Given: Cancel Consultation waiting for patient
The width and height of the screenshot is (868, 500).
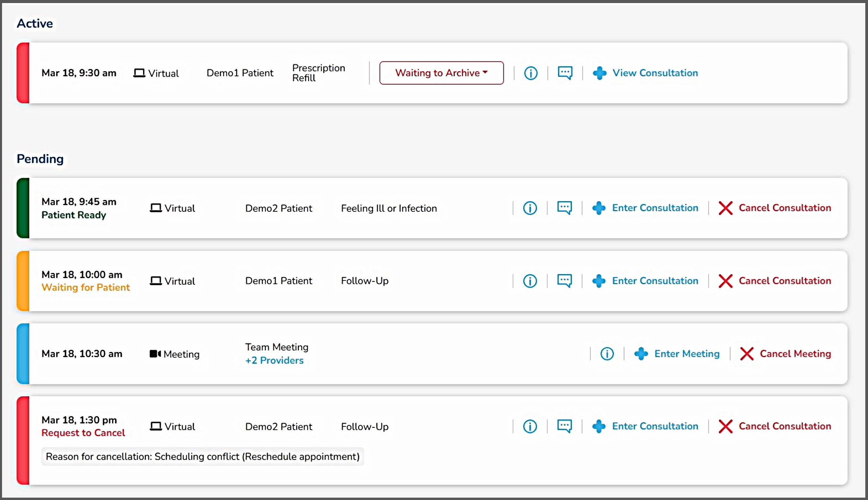Looking at the screenshot, I should tap(775, 281).
